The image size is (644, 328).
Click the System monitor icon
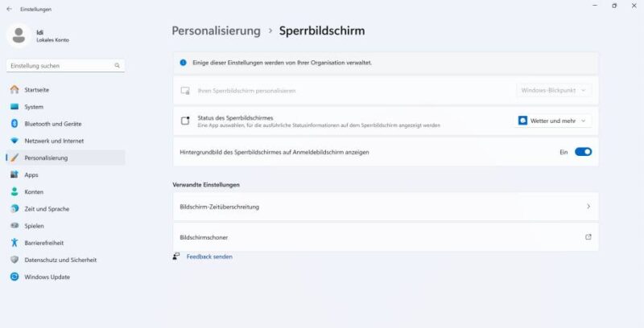click(14, 107)
